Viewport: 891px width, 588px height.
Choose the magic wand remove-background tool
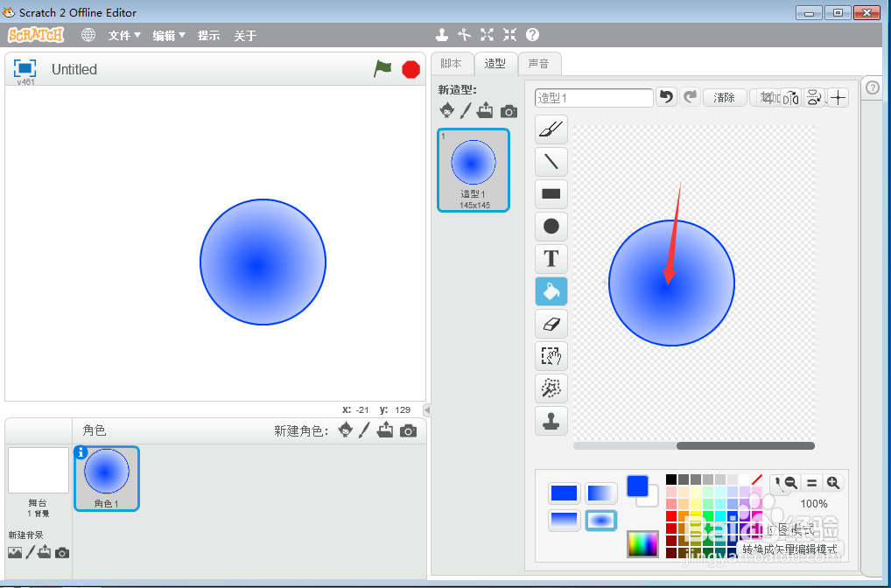(x=551, y=388)
